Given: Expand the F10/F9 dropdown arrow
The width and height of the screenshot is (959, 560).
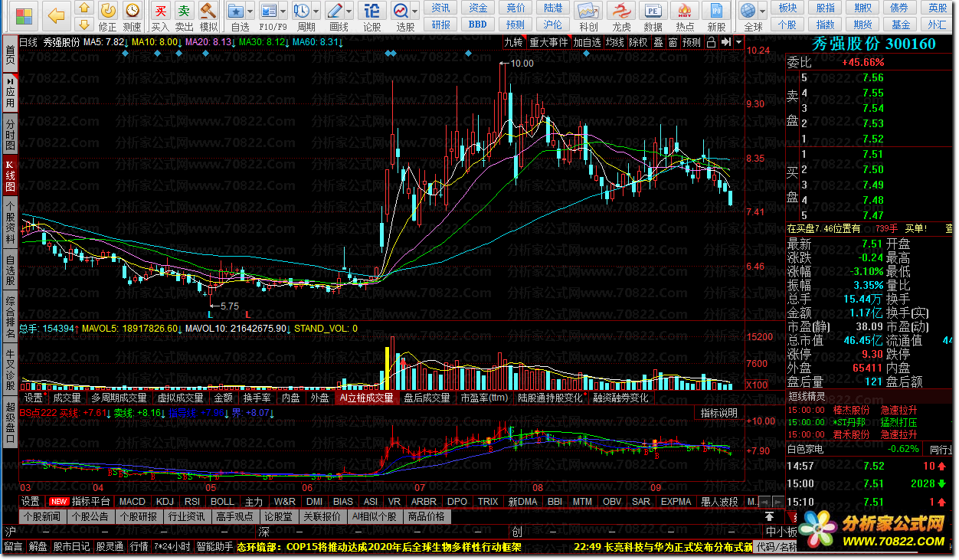Looking at the screenshot, I should click(282, 11).
